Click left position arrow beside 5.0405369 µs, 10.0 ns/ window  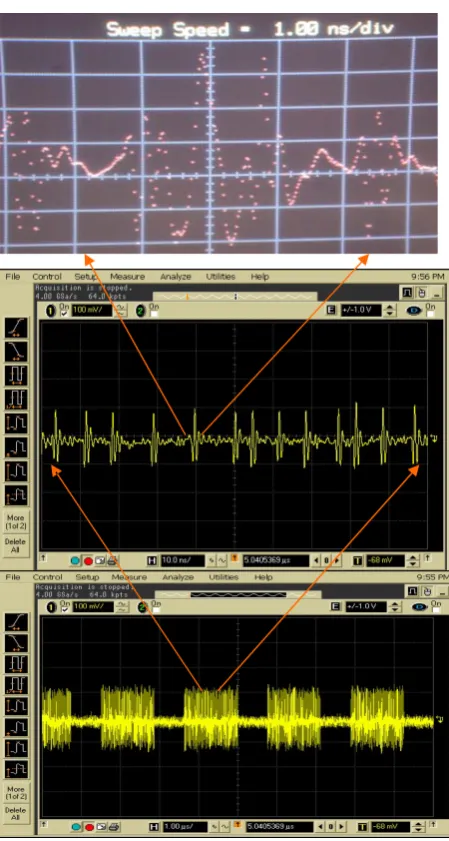(316, 561)
